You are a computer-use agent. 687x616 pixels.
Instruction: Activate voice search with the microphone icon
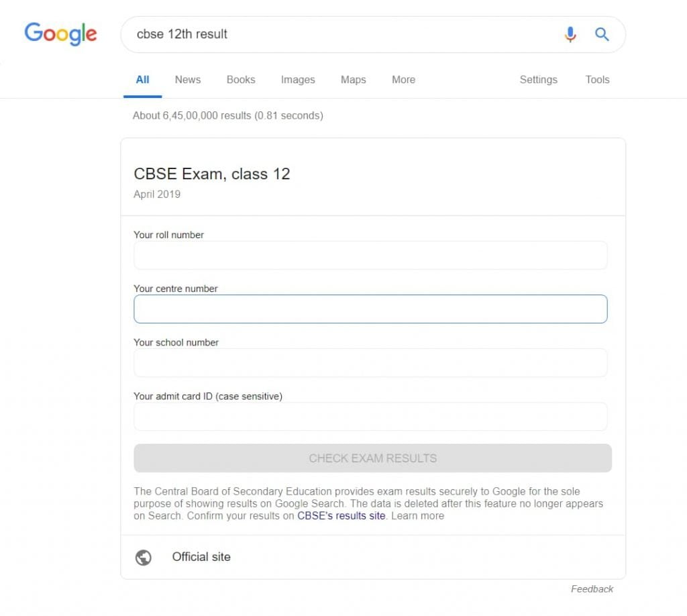(x=570, y=34)
